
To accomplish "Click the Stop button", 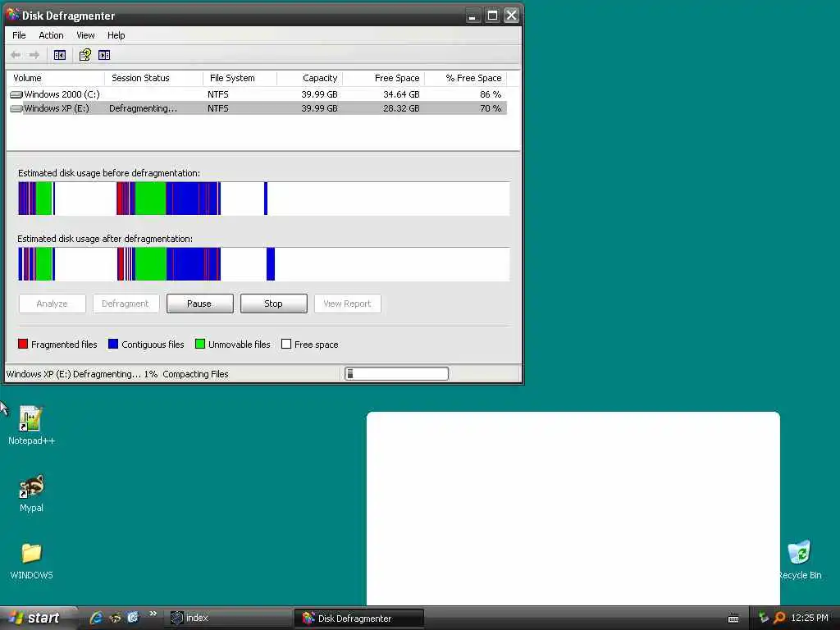I will [x=274, y=304].
